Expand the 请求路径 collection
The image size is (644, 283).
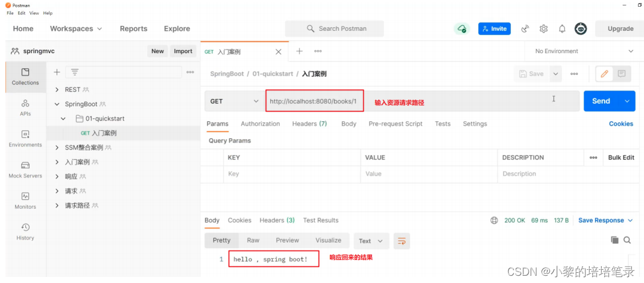57,205
